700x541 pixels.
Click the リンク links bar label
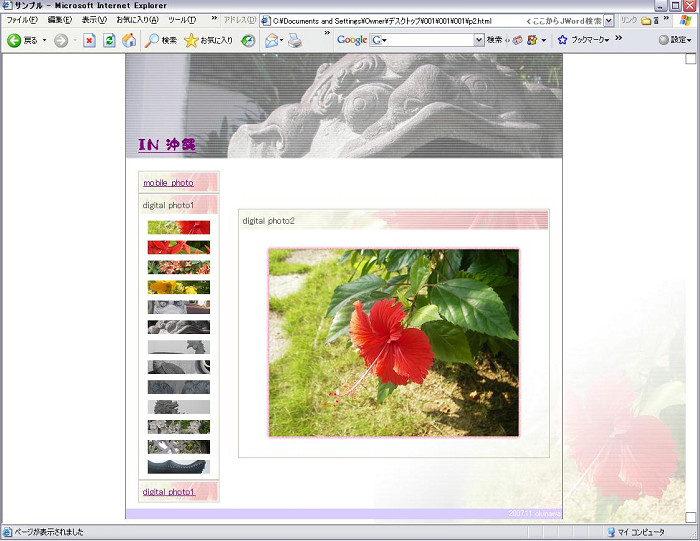629,20
